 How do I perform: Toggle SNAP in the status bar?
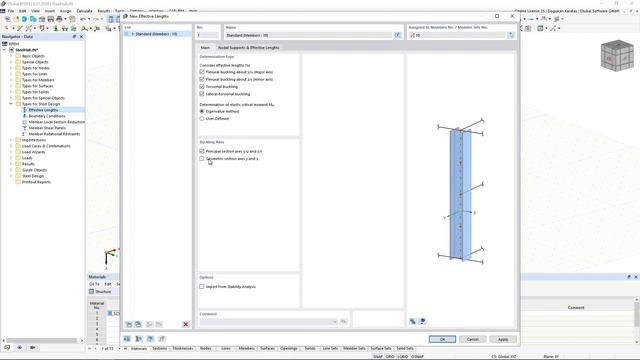coord(378,357)
